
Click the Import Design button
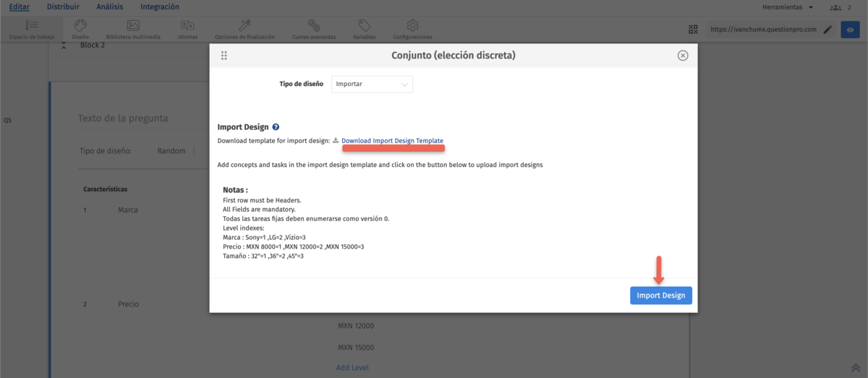point(661,295)
